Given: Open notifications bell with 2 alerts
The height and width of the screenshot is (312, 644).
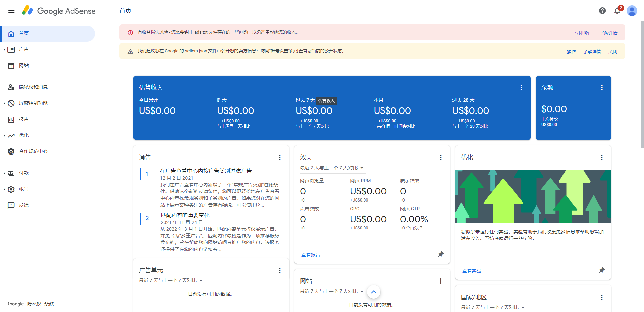Looking at the screenshot, I should click(618, 11).
